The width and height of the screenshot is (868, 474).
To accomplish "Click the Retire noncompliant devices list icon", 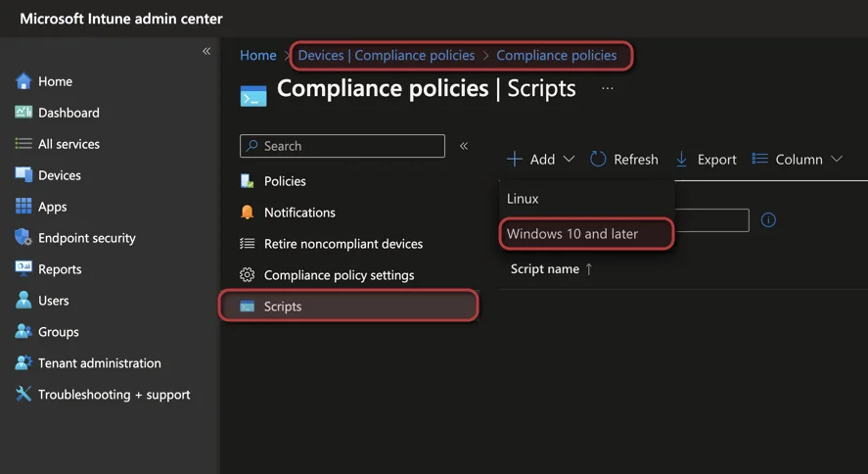I will coord(247,244).
